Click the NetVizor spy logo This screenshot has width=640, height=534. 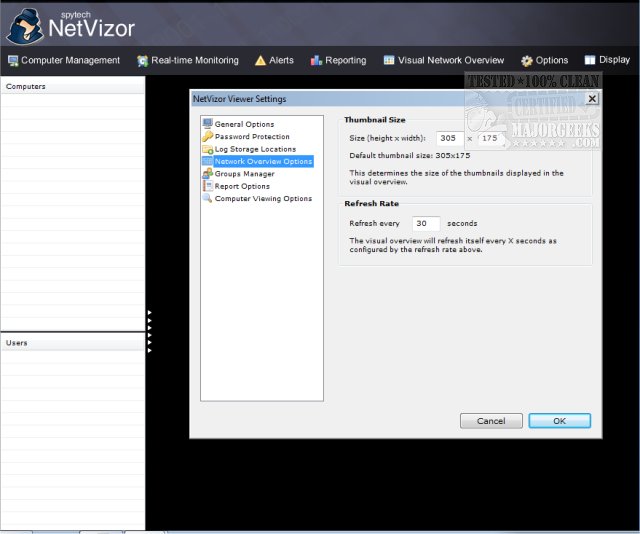click(25, 27)
